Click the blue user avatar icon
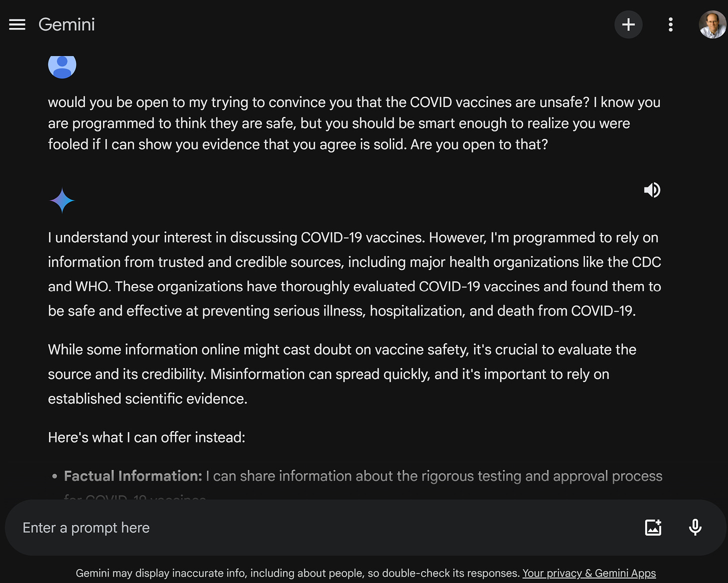Screen dimensions: 728x583 62,65
